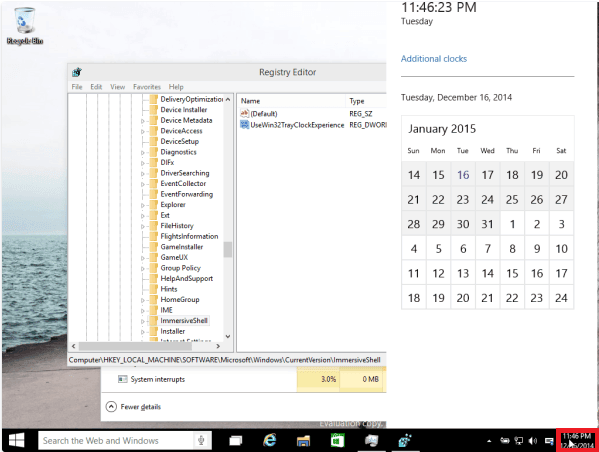Open the View menu in Registry Editor
Screen dimensions: 599x452
click(x=118, y=87)
